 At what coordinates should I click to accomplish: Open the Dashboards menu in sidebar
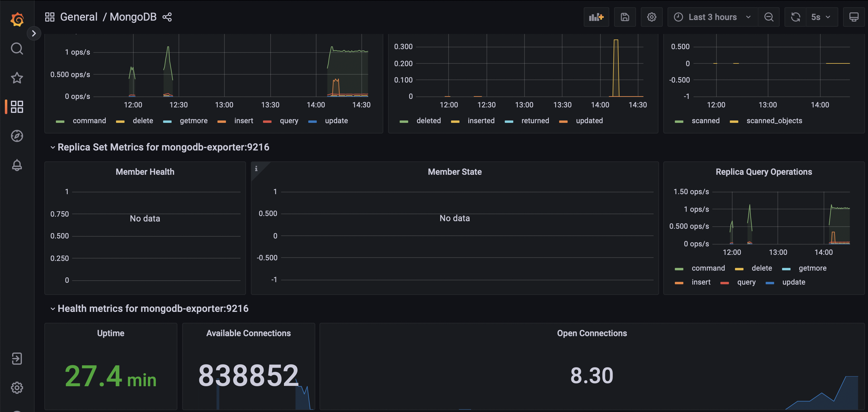click(x=17, y=107)
